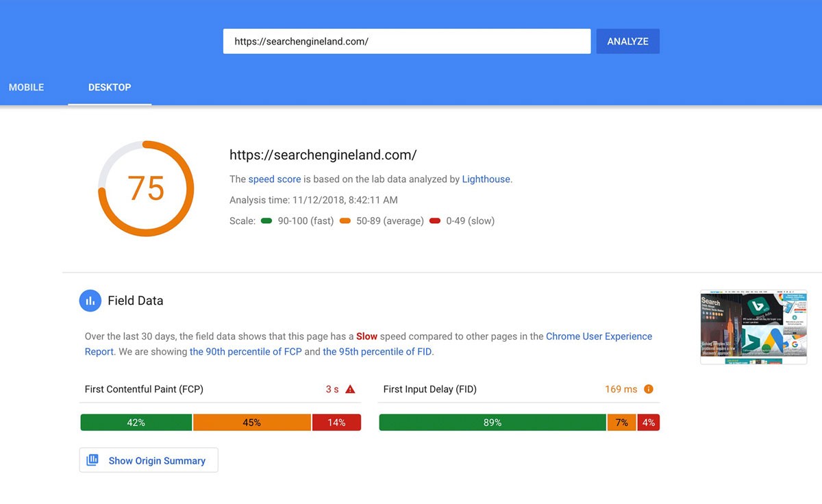
Task: Select the DESKTOP tab
Action: click(x=110, y=88)
